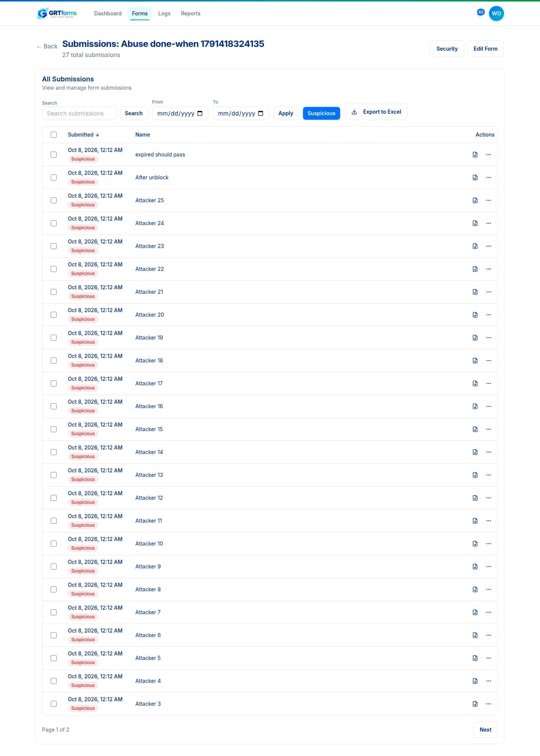Go to the Dashboard tab
Screen dimensions: 540x756
click(x=108, y=14)
